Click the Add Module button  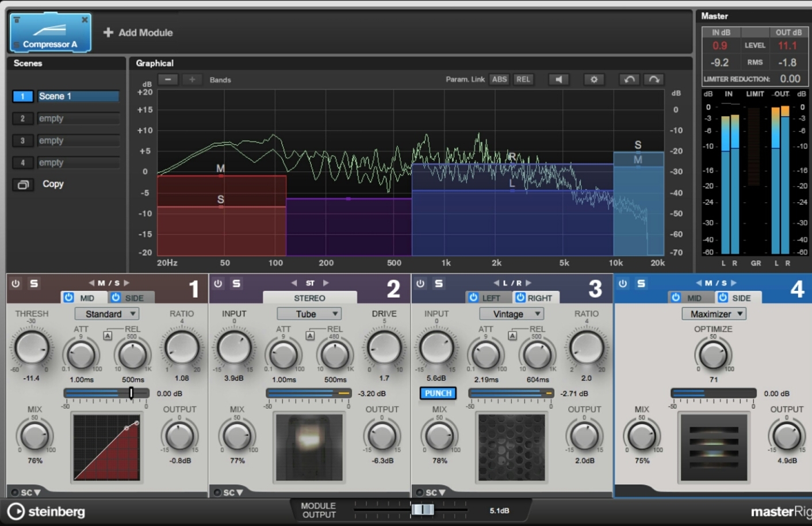[x=138, y=33]
